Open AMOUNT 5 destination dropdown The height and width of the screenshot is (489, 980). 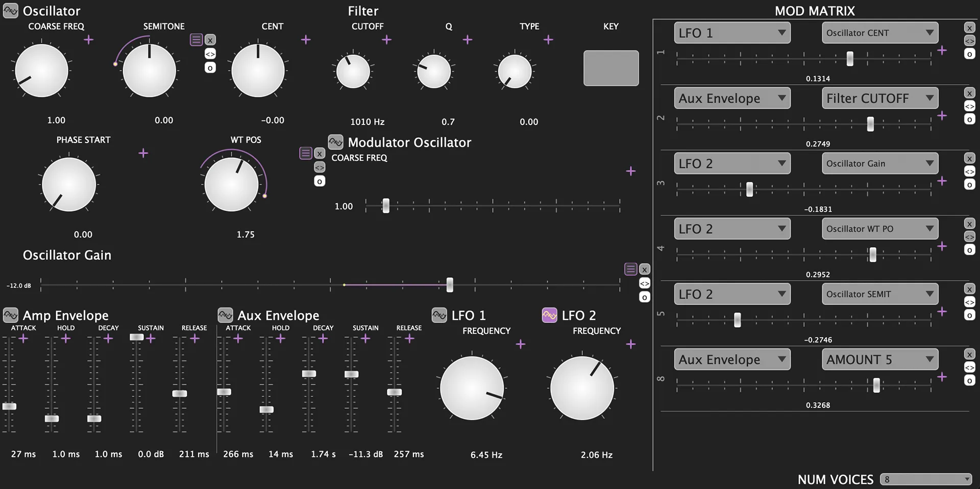coord(880,359)
